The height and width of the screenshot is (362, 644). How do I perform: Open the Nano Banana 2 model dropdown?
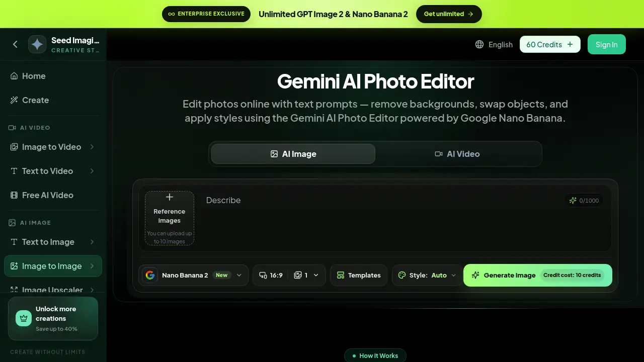[194, 275]
